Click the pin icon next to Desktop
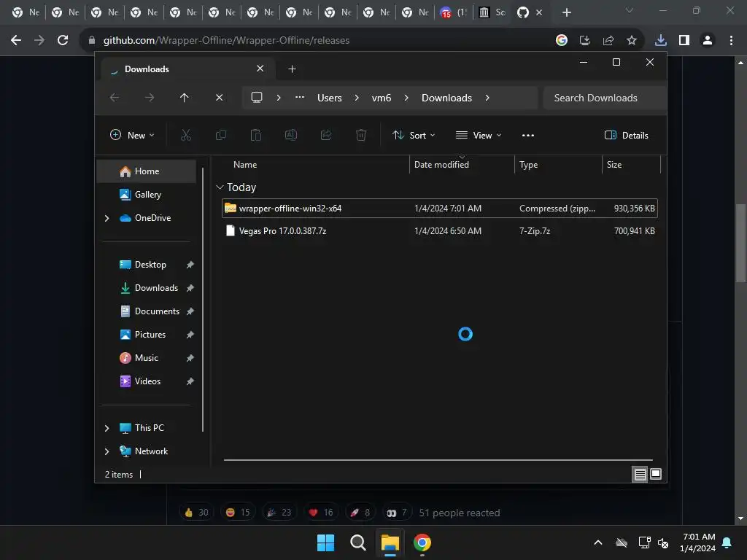 tap(190, 265)
